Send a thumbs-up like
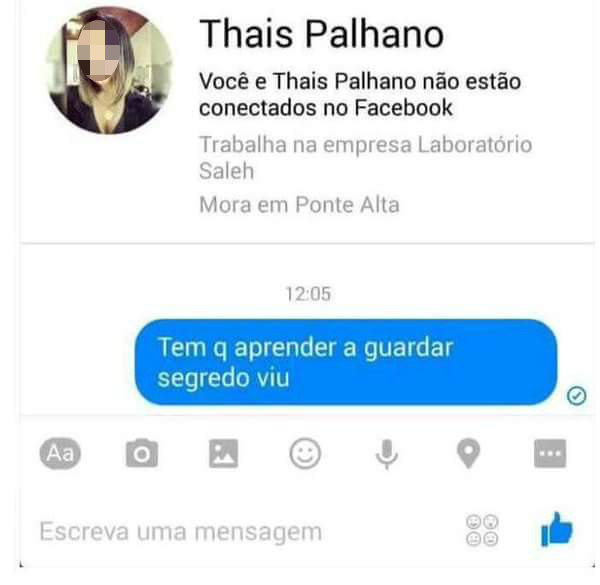The height and width of the screenshot is (585, 600). [557, 530]
